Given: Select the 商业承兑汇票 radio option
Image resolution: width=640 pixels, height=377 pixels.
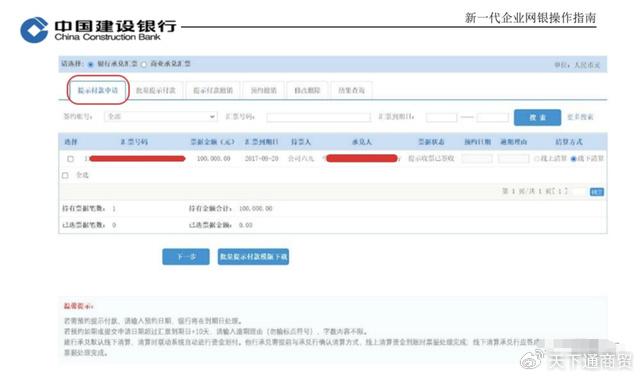Looking at the screenshot, I should pos(144,64).
